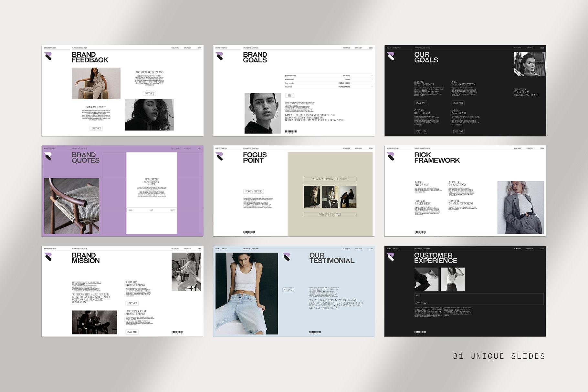Image resolution: width=588 pixels, height=392 pixels.
Task: Select the wooden chair photo thumbnail
Action: click(x=72, y=206)
